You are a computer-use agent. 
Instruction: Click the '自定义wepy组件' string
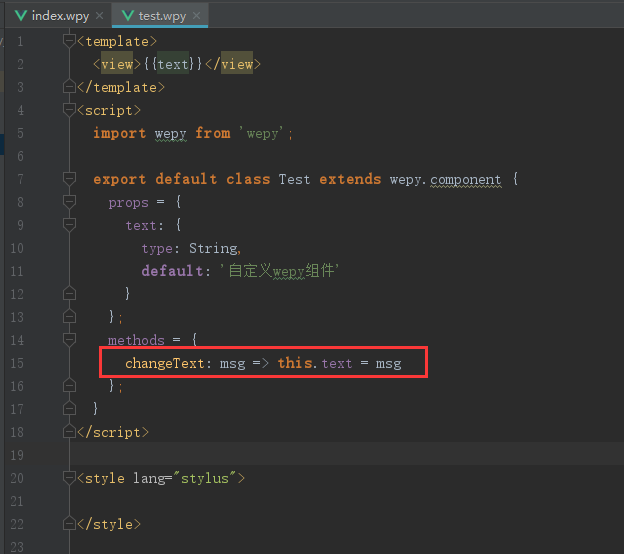280,271
